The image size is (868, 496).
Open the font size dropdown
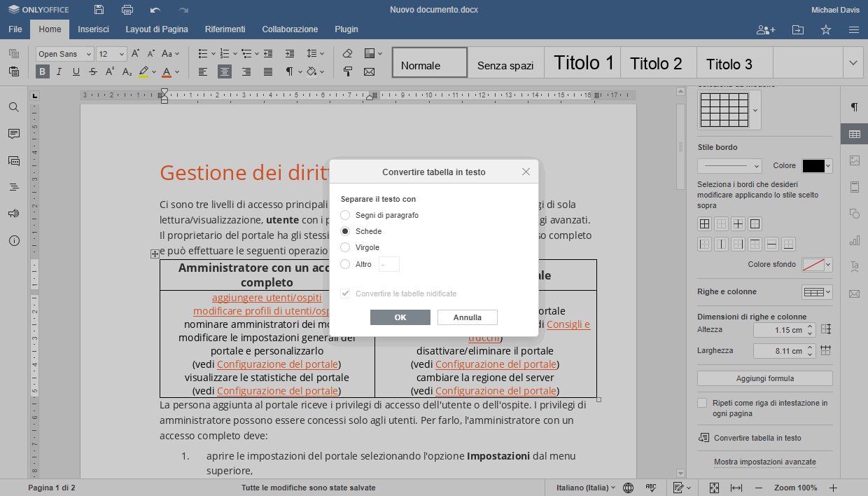pos(111,54)
